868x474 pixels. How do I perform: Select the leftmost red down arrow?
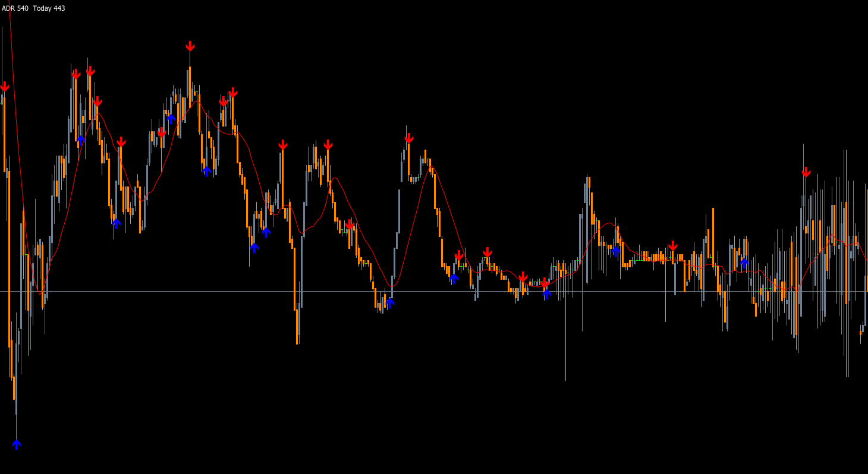5,87
